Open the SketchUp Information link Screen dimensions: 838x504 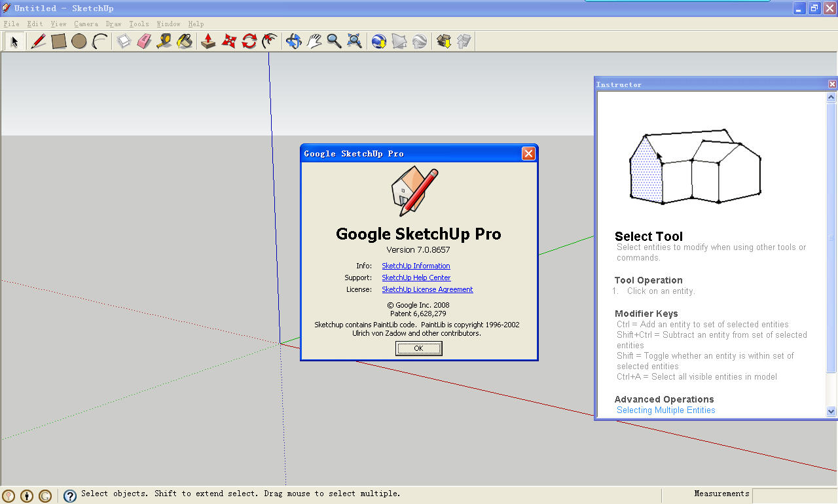coord(416,266)
